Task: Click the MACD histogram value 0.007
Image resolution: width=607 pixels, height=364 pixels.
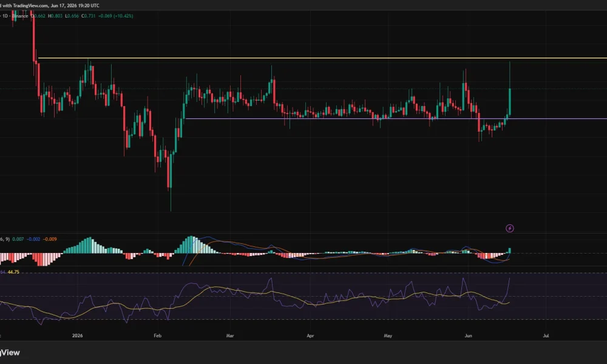Action: [x=18, y=239]
